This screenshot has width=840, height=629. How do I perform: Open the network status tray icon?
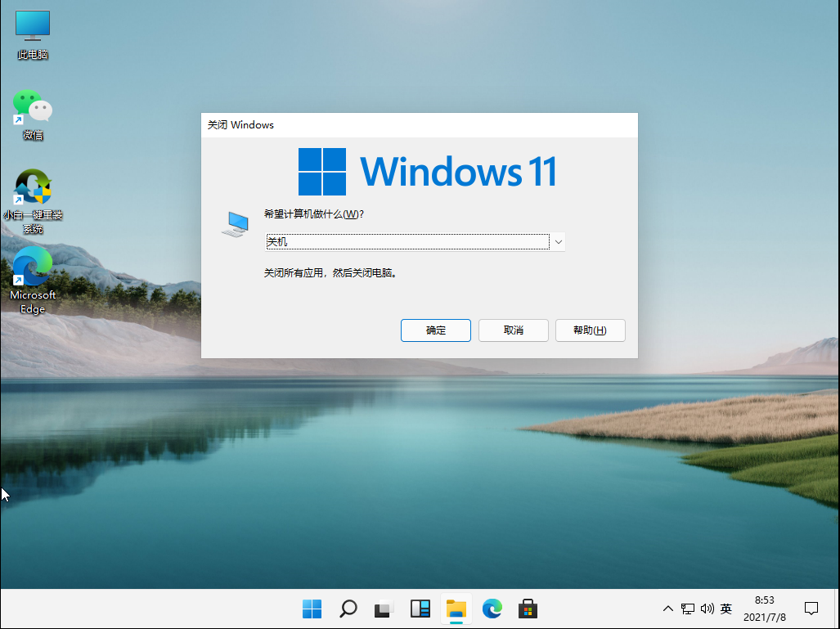pyautogui.click(x=688, y=609)
